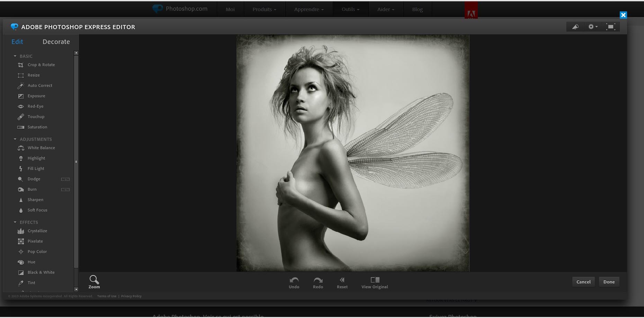Open the Apprendre dropdown menu
This screenshot has width=644, height=318.
click(x=309, y=9)
